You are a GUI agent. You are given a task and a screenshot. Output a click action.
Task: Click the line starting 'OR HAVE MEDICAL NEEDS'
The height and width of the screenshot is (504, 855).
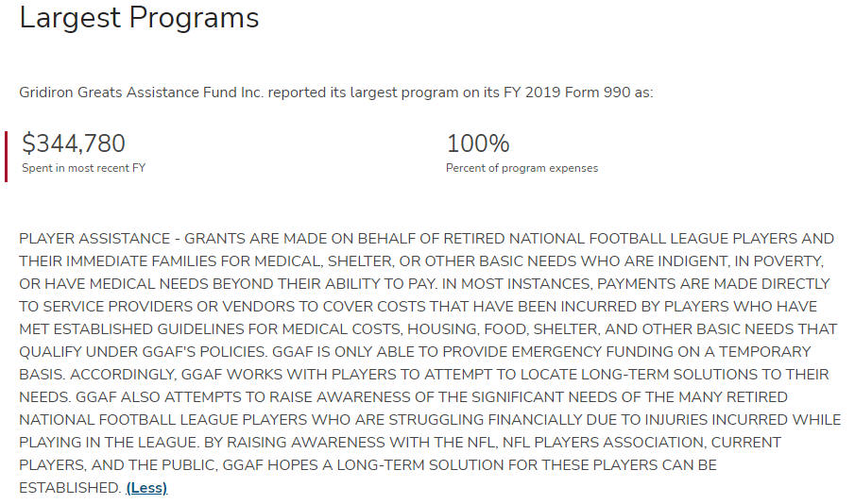pyautogui.click(x=424, y=284)
